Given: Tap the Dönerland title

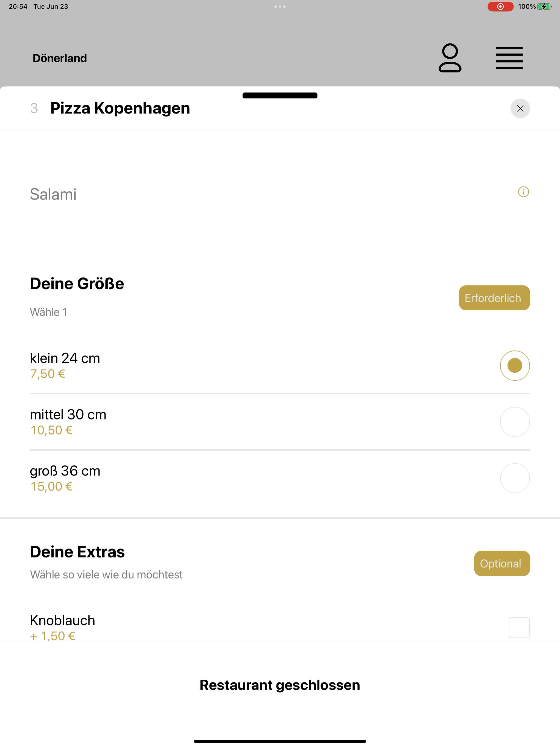Looking at the screenshot, I should [60, 58].
